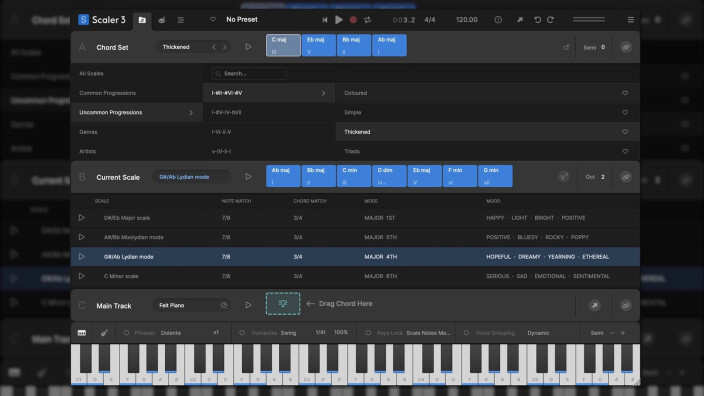Favorite the Thickened variation

[625, 132]
